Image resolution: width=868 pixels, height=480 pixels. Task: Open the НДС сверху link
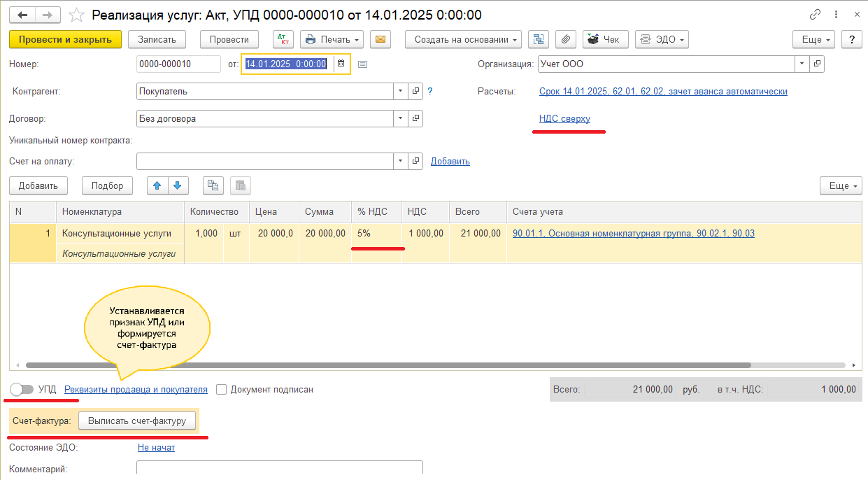[x=564, y=118]
